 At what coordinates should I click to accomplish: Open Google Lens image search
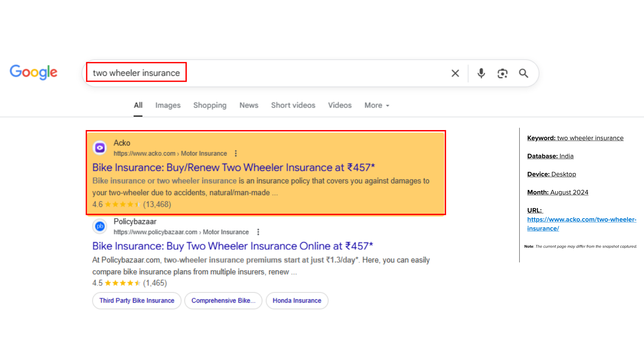tap(502, 73)
